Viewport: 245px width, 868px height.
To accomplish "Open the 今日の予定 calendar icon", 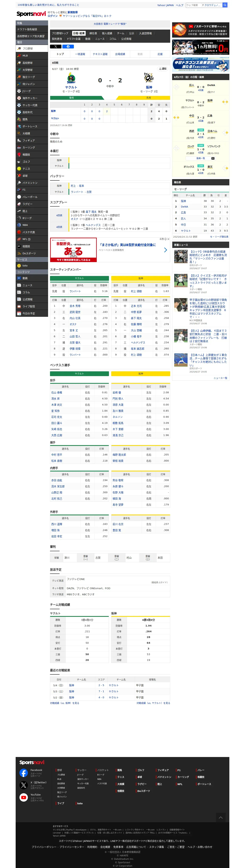I will click(19, 314).
